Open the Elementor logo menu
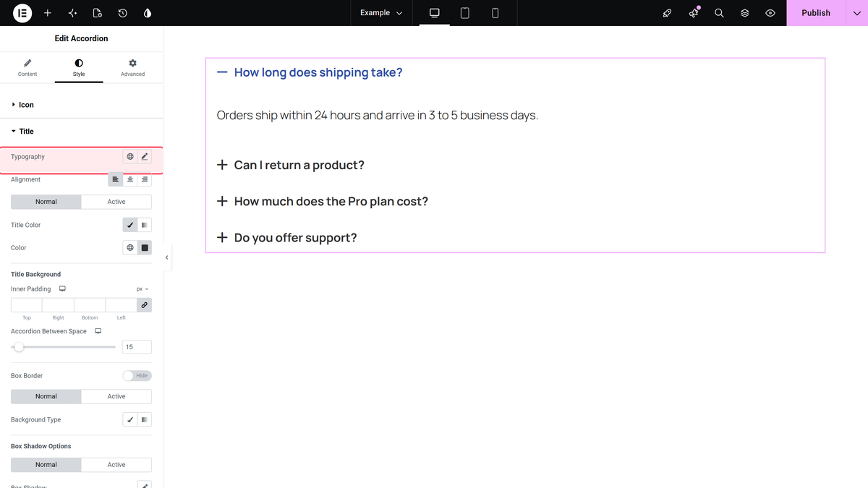This screenshot has height=488, width=868. (x=22, y=13)
